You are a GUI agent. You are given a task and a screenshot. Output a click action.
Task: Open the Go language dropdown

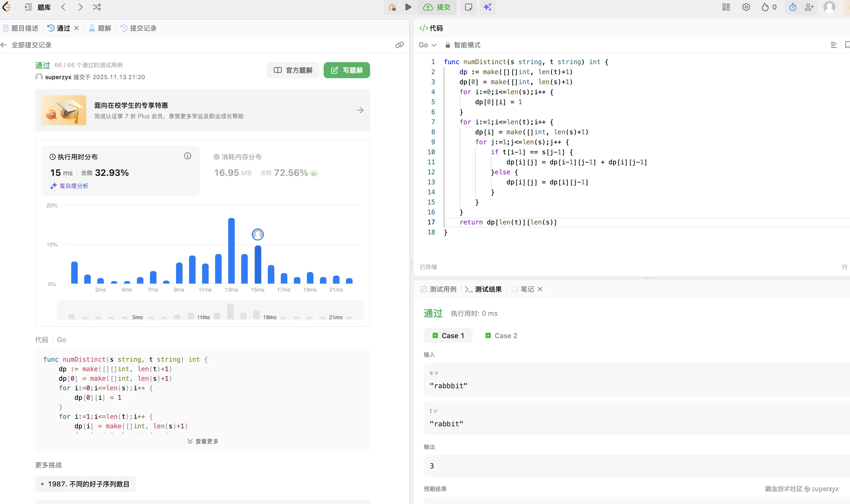point(427,45)
